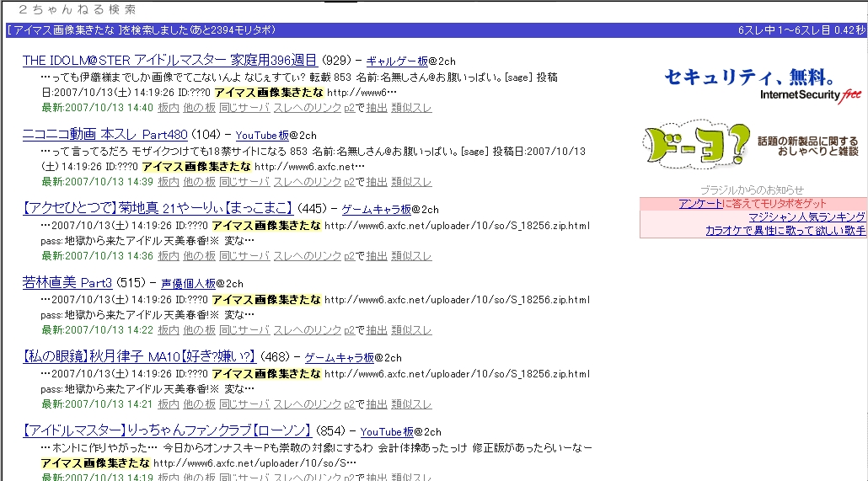Click 同じサーバ in the 14:39 result row

244,182
